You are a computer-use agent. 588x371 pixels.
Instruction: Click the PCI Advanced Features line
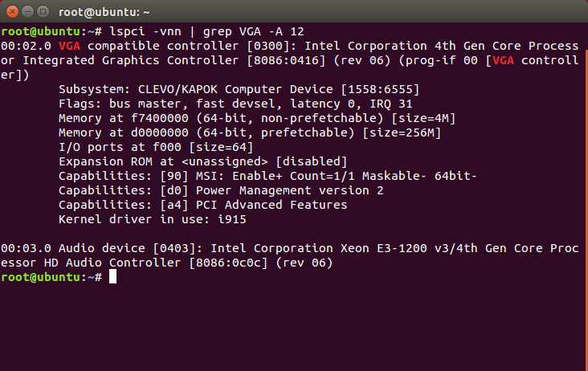pyautogui.click(x=203, y=205)
